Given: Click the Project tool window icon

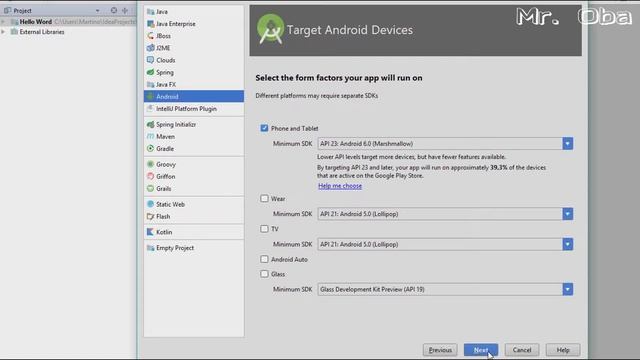Looking at the screenshot, I should pyautogui.click(x=7, y=10).
